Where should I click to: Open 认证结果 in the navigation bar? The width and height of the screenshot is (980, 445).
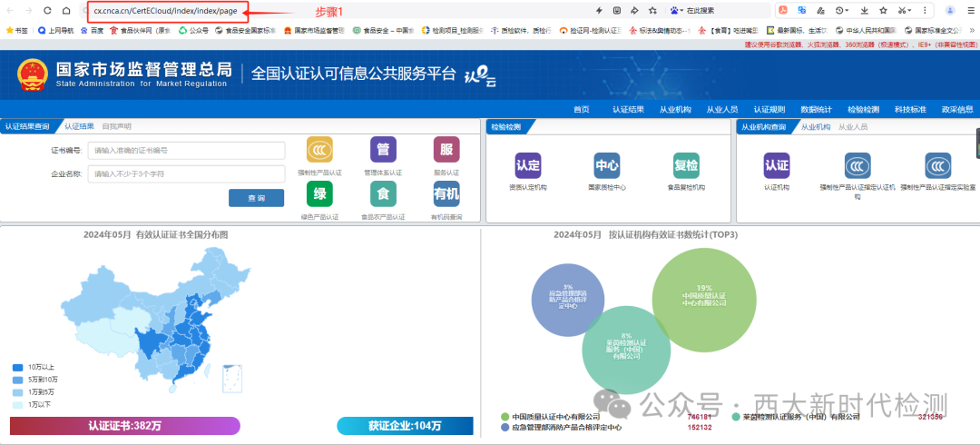(628, 110)
